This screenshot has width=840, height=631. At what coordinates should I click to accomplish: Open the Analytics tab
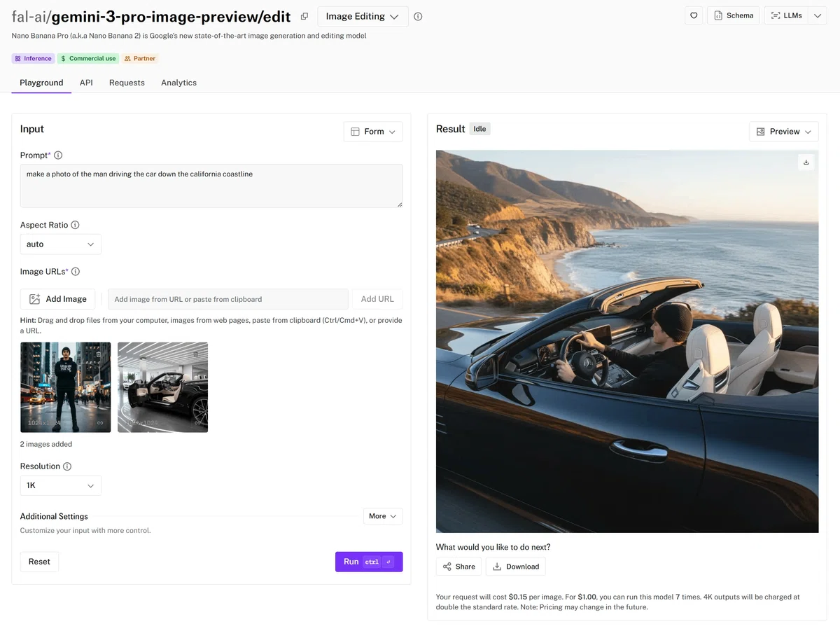coord(178,83)
